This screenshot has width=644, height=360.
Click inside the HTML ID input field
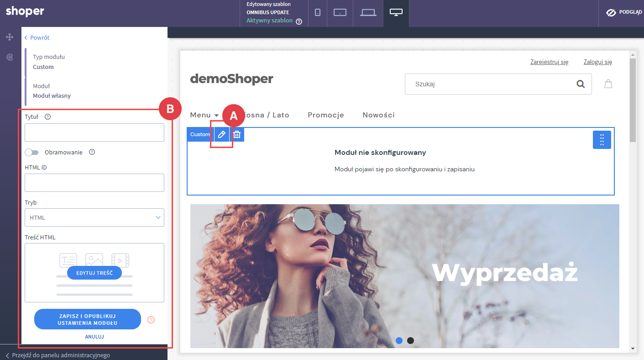[x=94, y=183]
